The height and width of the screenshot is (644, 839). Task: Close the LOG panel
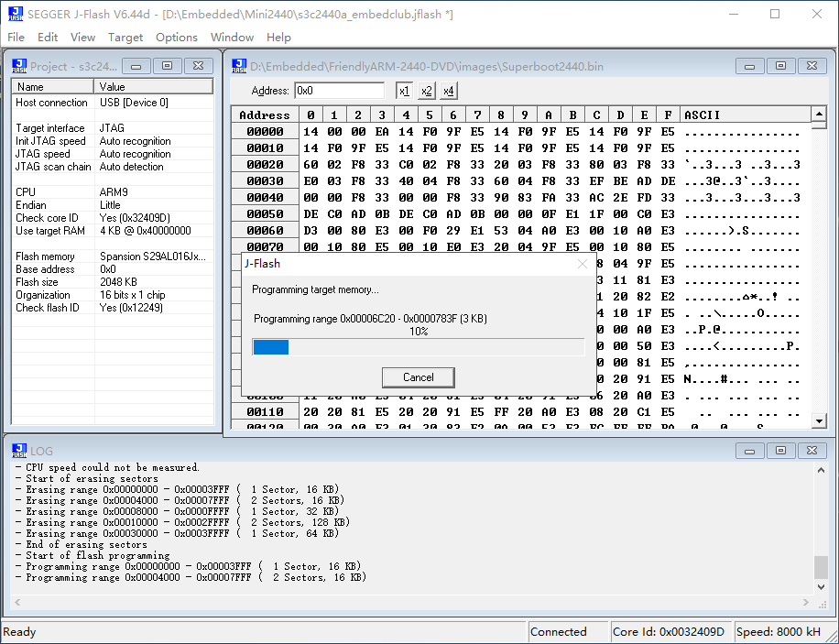812,451
